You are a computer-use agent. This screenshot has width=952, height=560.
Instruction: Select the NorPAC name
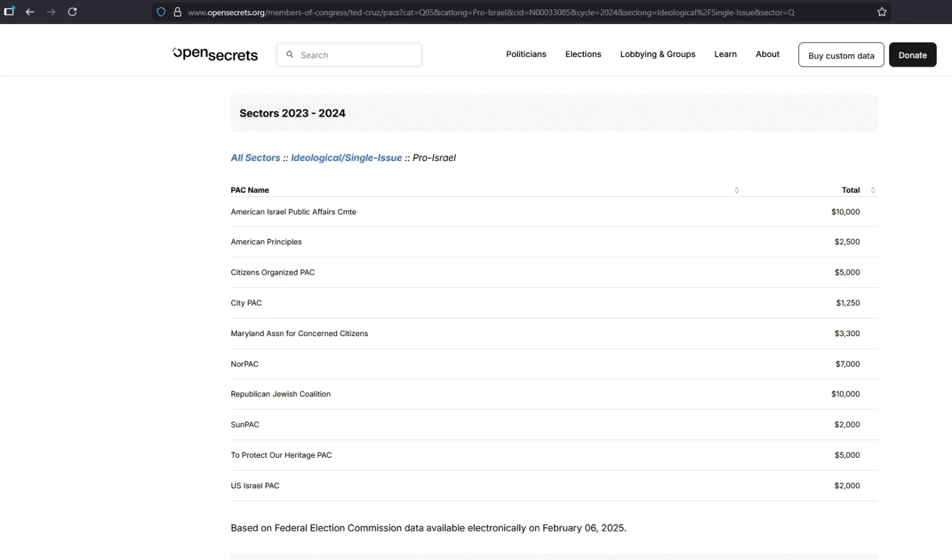pos(244,364)
